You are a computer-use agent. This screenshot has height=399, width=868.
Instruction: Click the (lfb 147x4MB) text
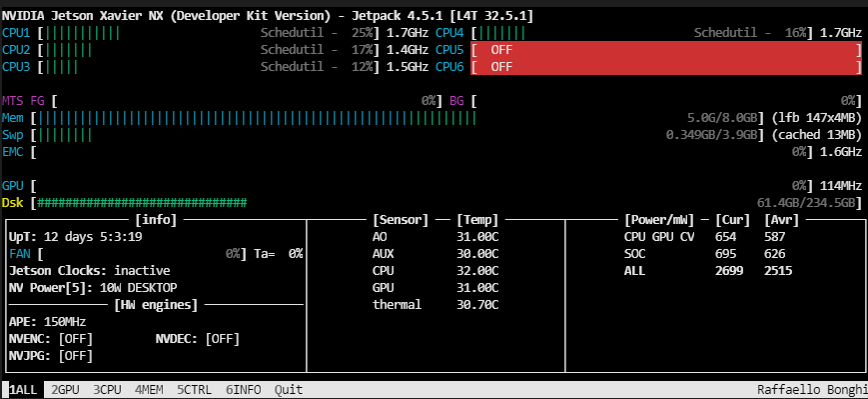point(816,117)
